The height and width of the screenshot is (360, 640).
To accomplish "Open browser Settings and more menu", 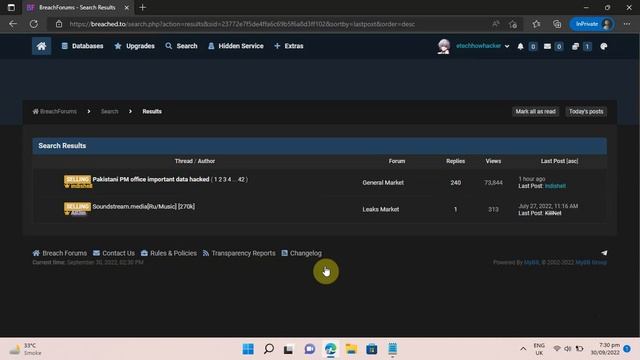I will click(x=627, y=24).
